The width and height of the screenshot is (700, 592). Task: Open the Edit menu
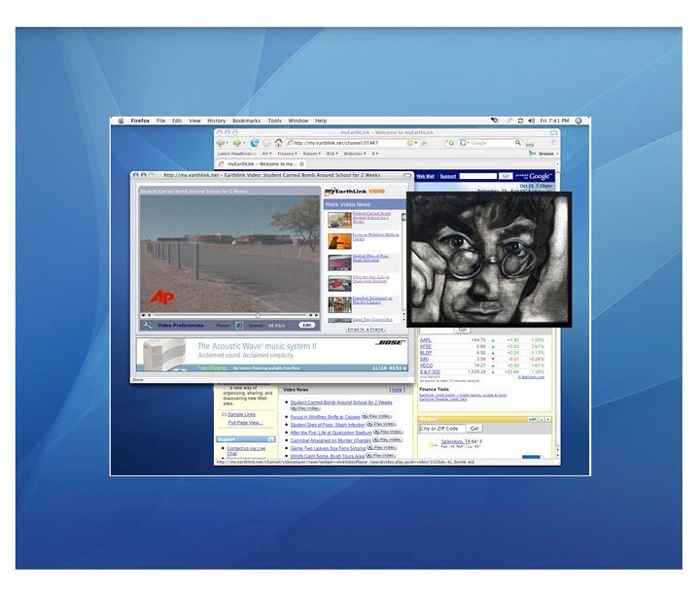[177, 120]
